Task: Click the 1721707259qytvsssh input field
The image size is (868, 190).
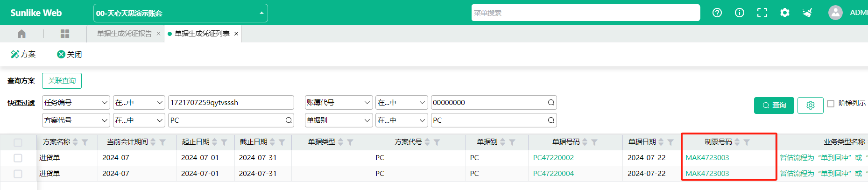Action: pos(231,103)
